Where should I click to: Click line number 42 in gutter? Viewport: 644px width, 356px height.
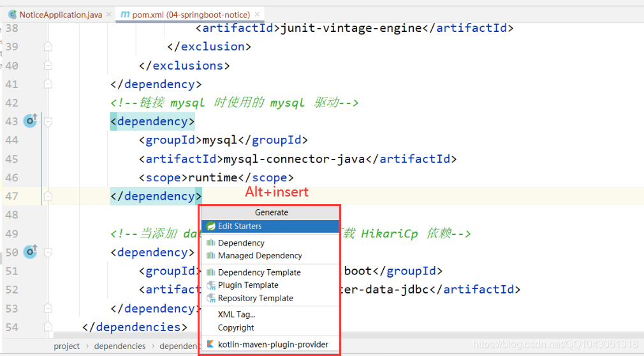point(12,103)
